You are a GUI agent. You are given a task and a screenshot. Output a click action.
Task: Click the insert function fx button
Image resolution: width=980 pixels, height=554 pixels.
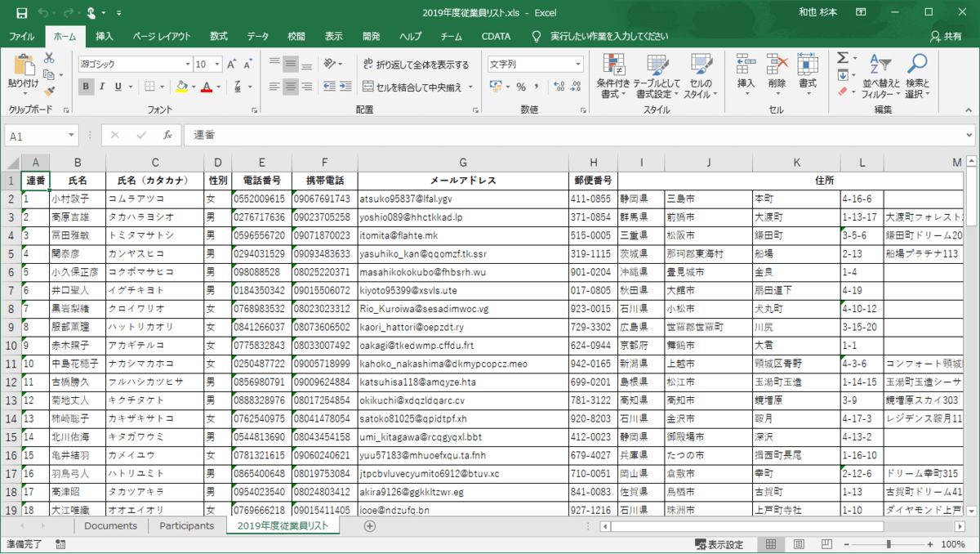tap(167, 136)
